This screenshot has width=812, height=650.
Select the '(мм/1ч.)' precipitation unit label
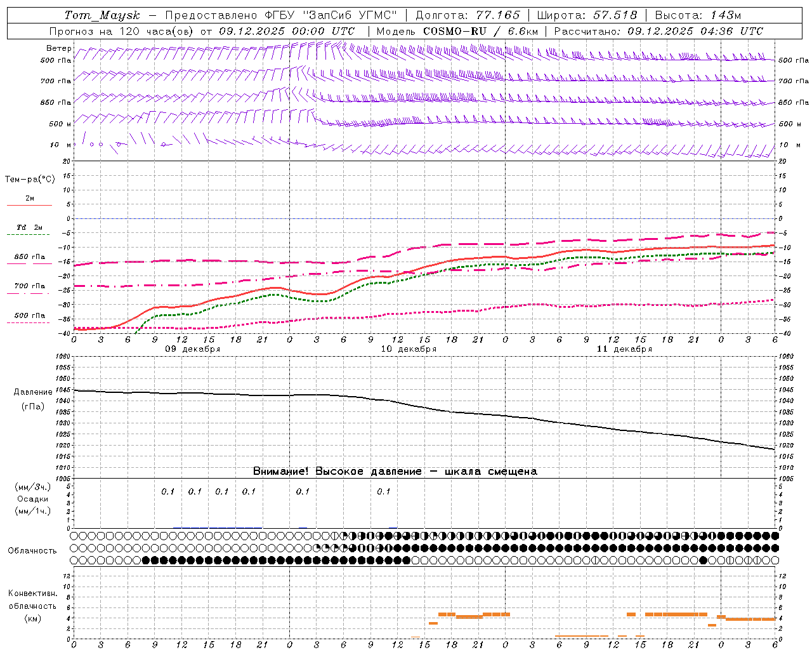(32, 511)
